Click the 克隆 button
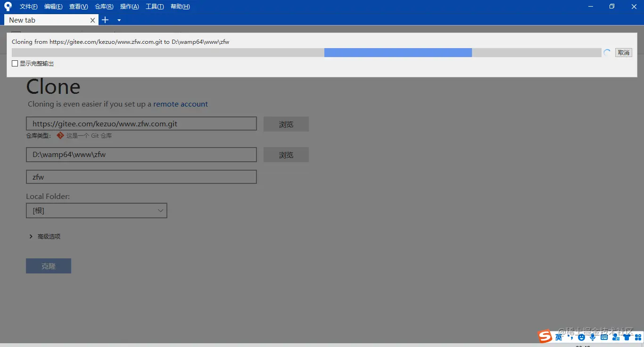Image resolution: width=644 pixels, height=347 pixels. coord(49,266)
